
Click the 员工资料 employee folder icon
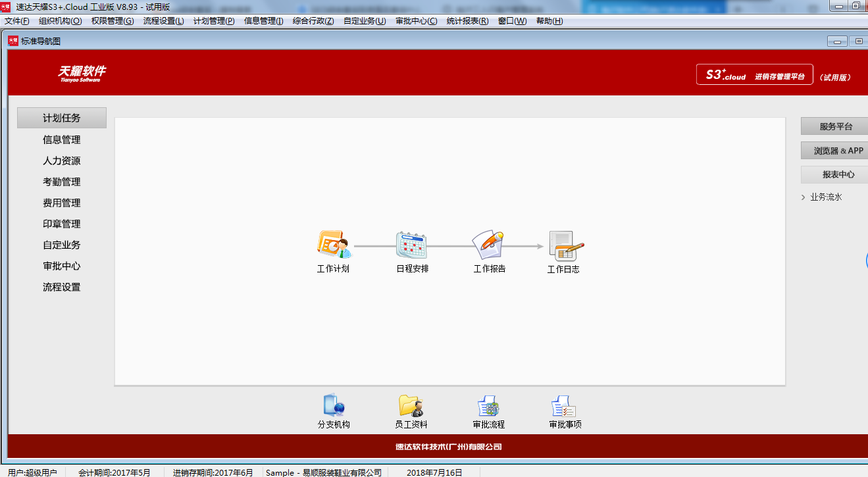[x=411, y=405]
